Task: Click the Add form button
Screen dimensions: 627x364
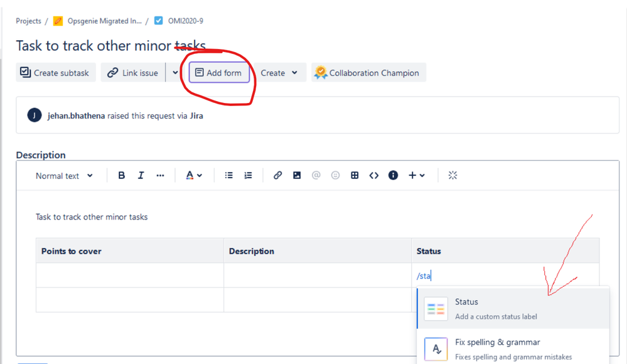Action: pyautogui.click(x=219, y=72)
